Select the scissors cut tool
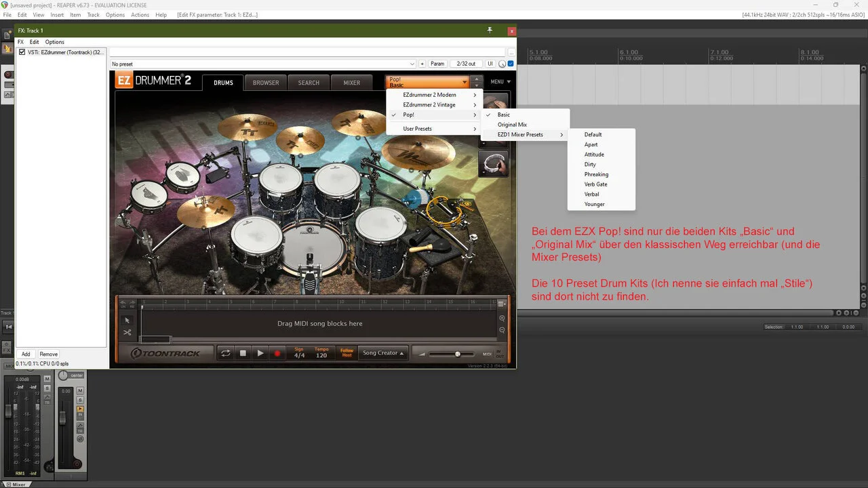Image resolution: width=868 pixels, height=488 pixels. (127, 333)
